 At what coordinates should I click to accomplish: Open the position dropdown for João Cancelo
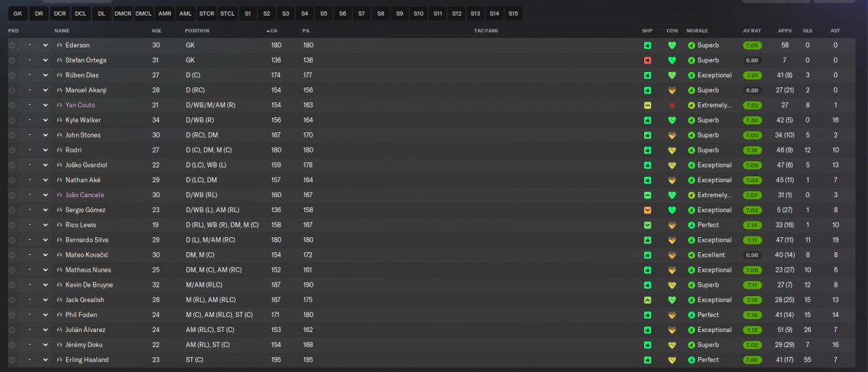click(x=35, y=195)
